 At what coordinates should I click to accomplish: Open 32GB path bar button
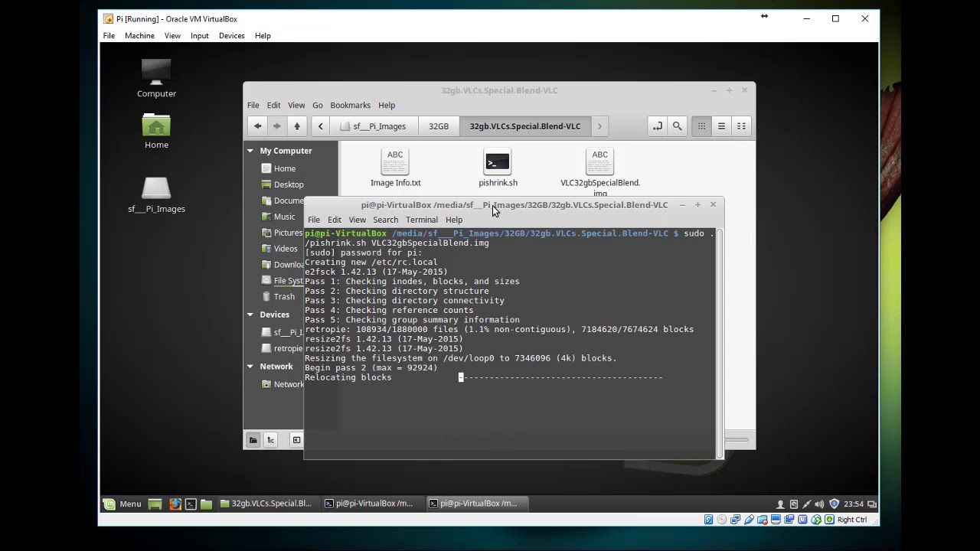tap(439, 126)
